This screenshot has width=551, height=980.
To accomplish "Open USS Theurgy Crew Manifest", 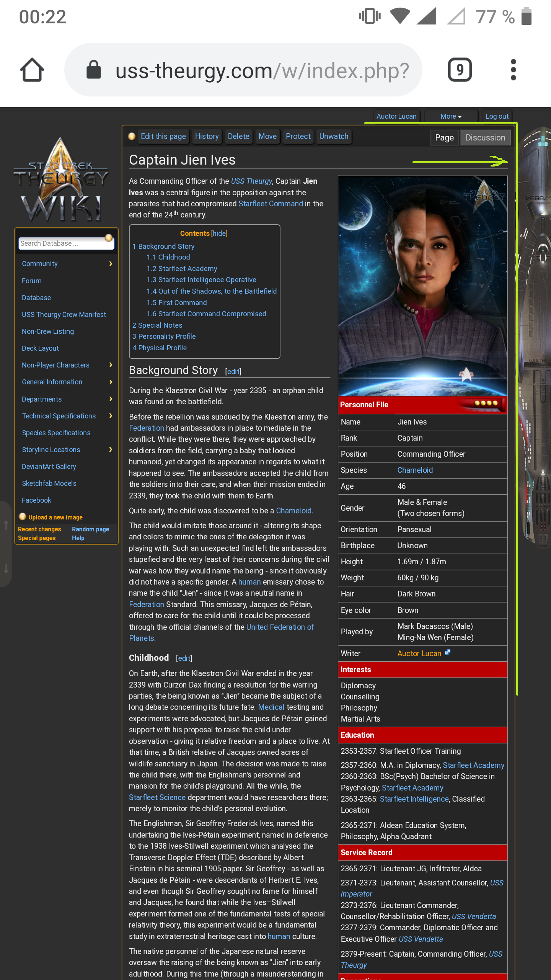I will [x=64, y=315].
